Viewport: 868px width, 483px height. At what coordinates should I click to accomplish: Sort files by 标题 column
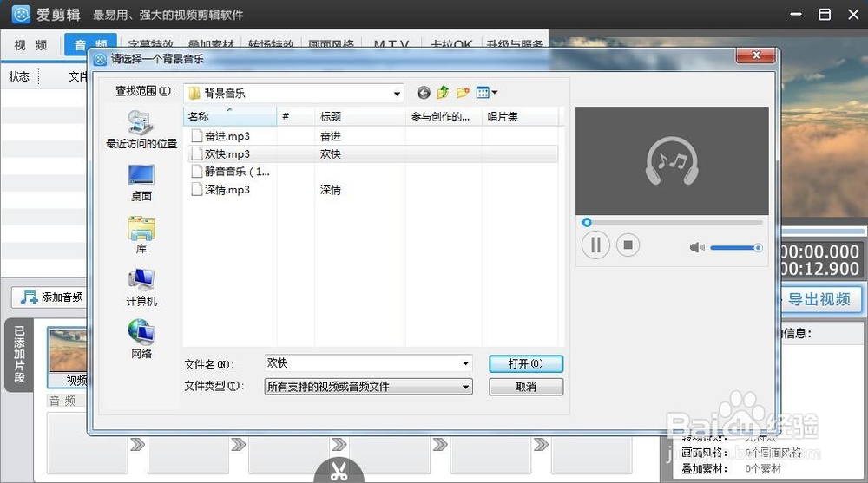tap(360, 116)
